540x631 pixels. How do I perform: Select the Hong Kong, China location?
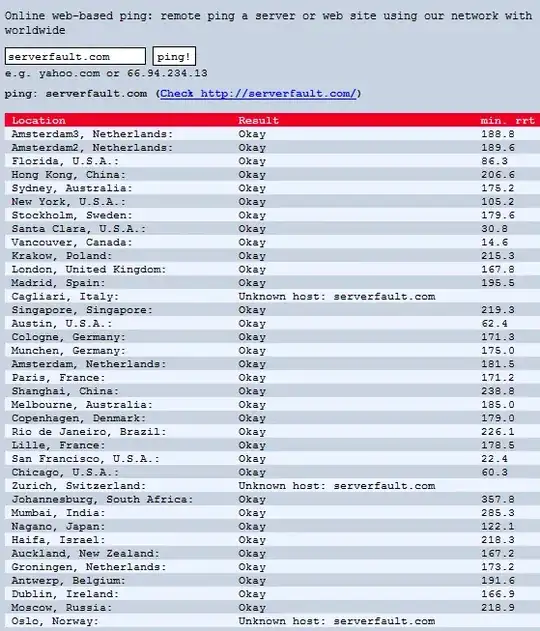[x=69, y=175]
